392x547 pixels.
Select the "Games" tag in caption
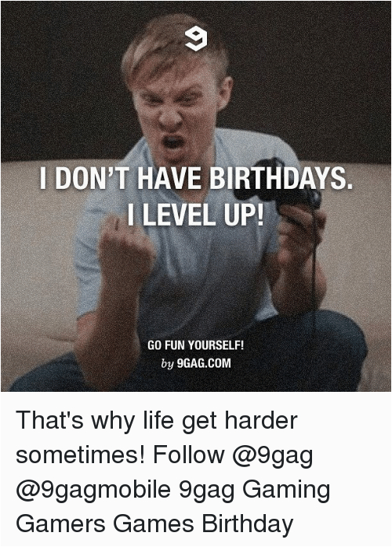(154, 524)
